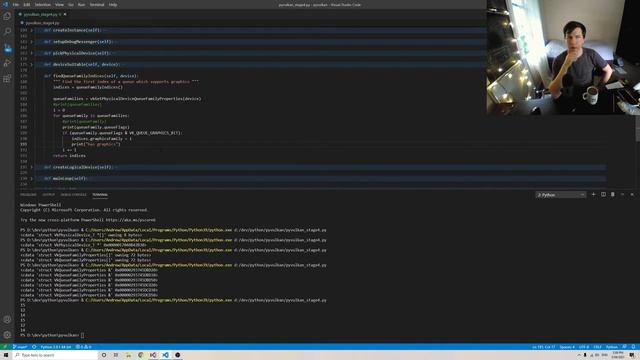The image size is (640, 360).
Task: Click the editor minimap scrollbar slider
Action: click(x=638, y=129)
